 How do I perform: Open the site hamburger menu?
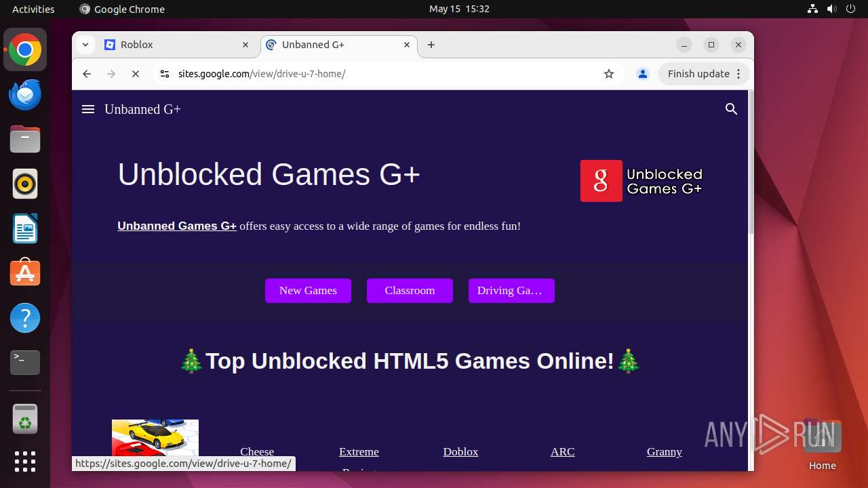(x=88, y=109)
